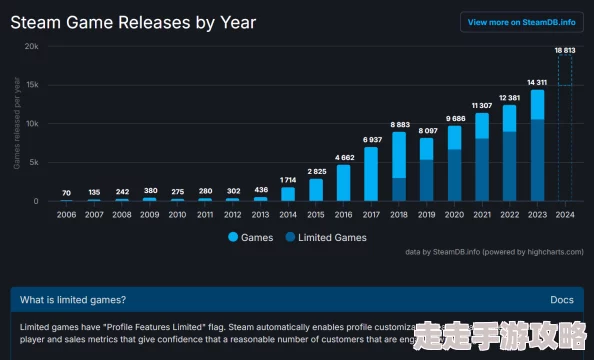Click the Steam Game Releases by Year title
Image resolution: width=594 pixels, height=360 pixels.
(133, 22)
